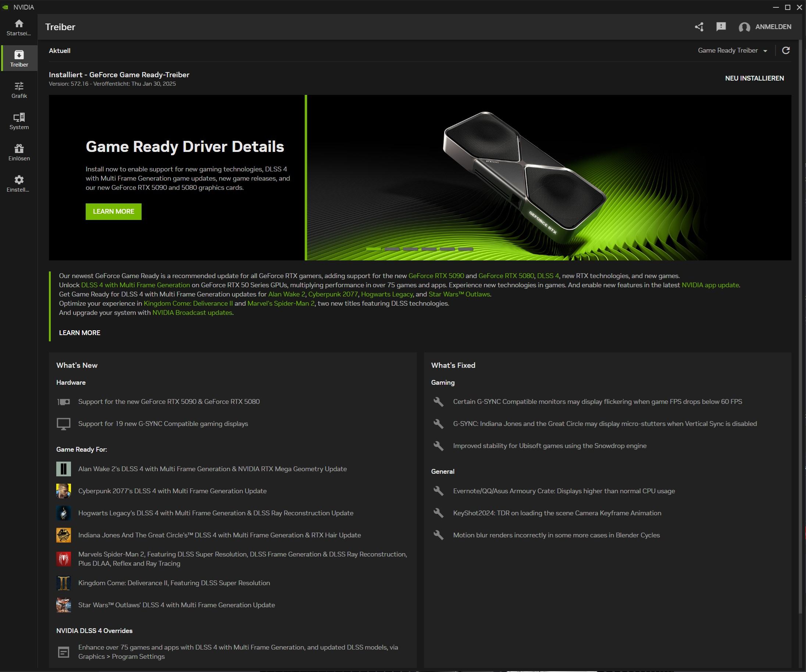Open the Grafik sidebar section
The height and width of the screenshot is (672, 806).
coord(19,90)
